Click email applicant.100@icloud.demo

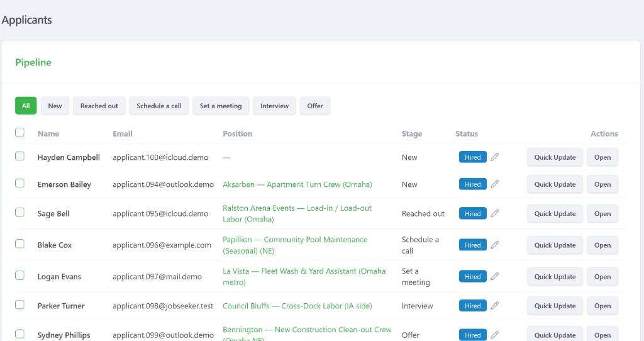(x=160, y=157)
